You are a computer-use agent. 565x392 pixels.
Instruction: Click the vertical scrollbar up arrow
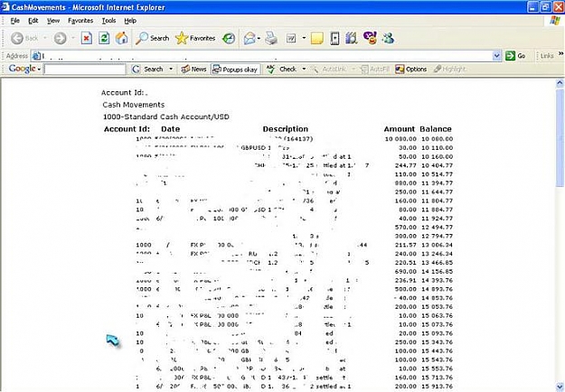point(560,83)
